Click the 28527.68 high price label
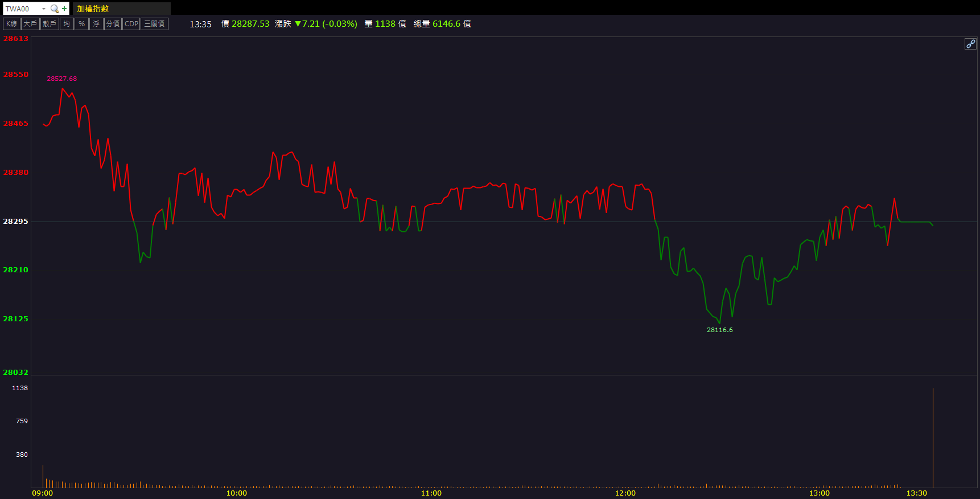This screenshot has height=499, width=980. click(x=61, y=79)
